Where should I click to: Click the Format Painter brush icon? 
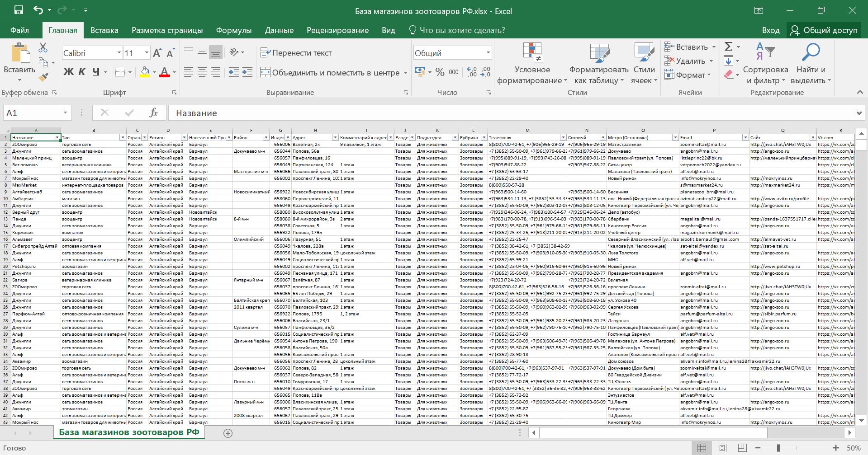(x=43, y=78)
